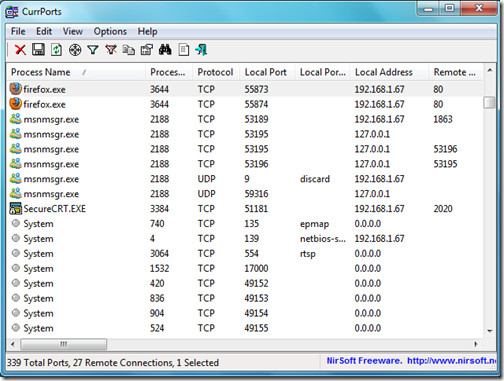Image resolution: width=504 pixels, height=381 pixels.
Task: Click the red X Close Selected Connections icon
Action: pyautogui.click(x=20, y=50)
